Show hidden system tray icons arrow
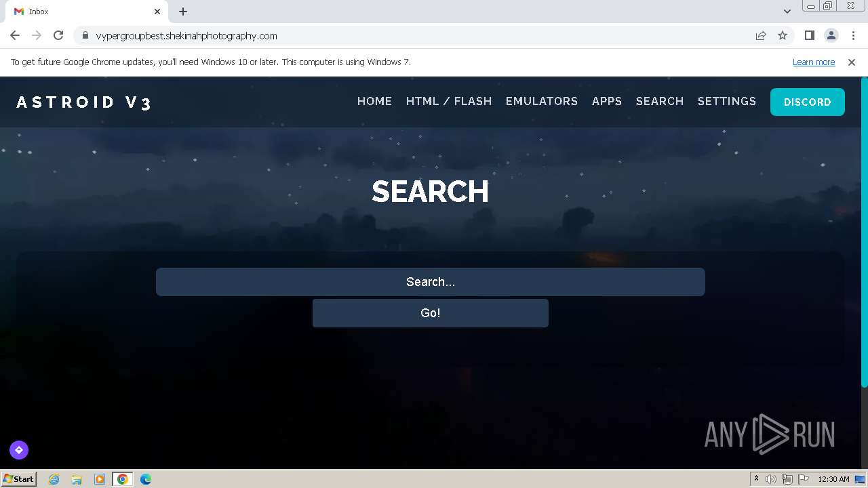Viewport: 868px width, 488px height. point(756,479)
